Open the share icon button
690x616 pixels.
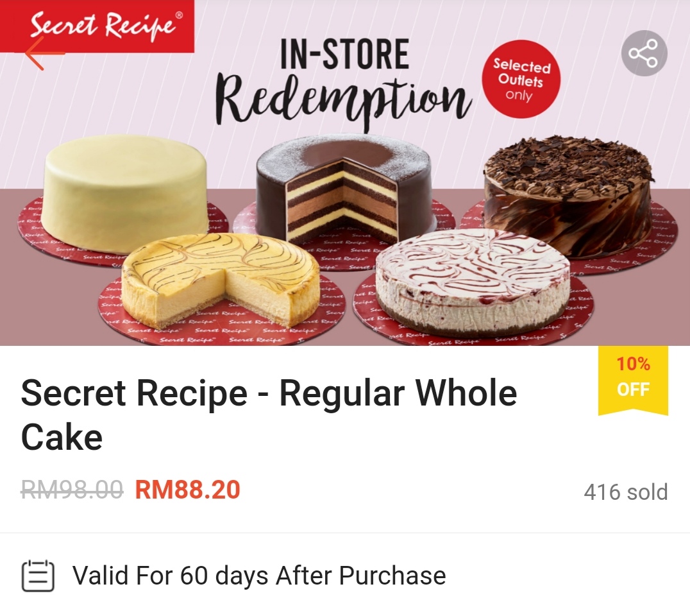(x=644, y=53)
